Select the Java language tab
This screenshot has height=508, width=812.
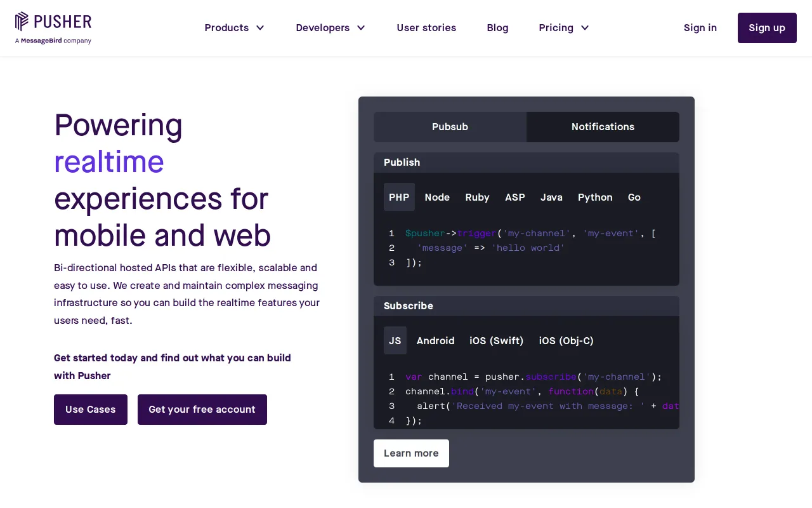pyautogui.click(x=551, y=197)
